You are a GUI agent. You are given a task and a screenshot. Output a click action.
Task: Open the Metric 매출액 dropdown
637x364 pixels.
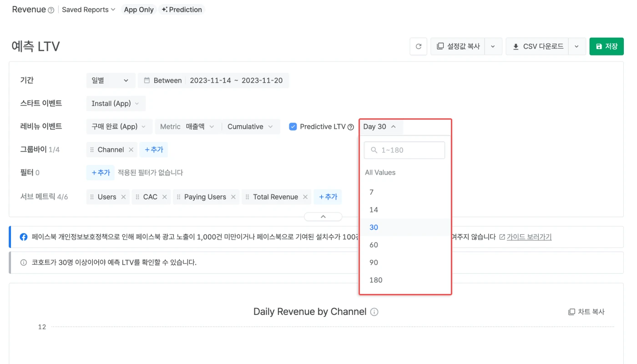(188, 126)
